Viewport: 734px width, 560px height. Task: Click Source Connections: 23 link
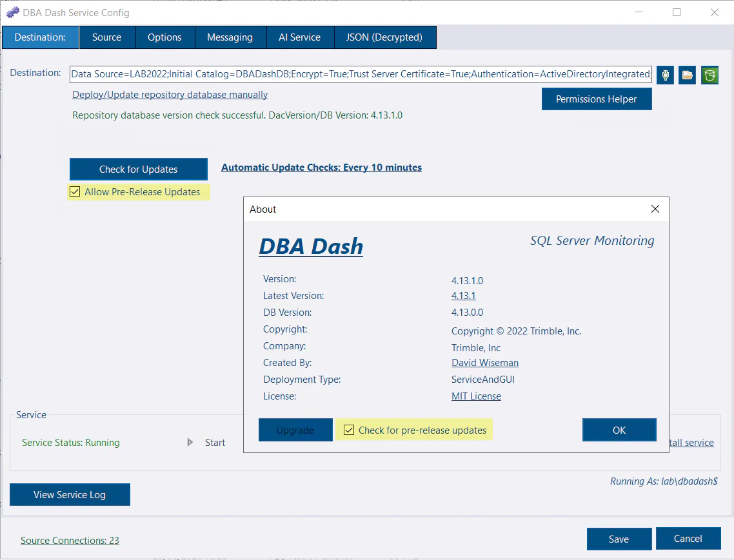click(x=70, y=541)
